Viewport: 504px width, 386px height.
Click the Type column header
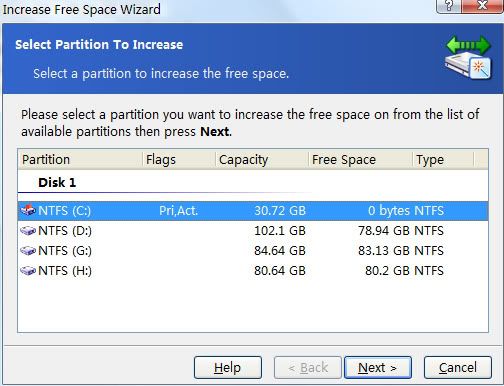coord(443,159)
